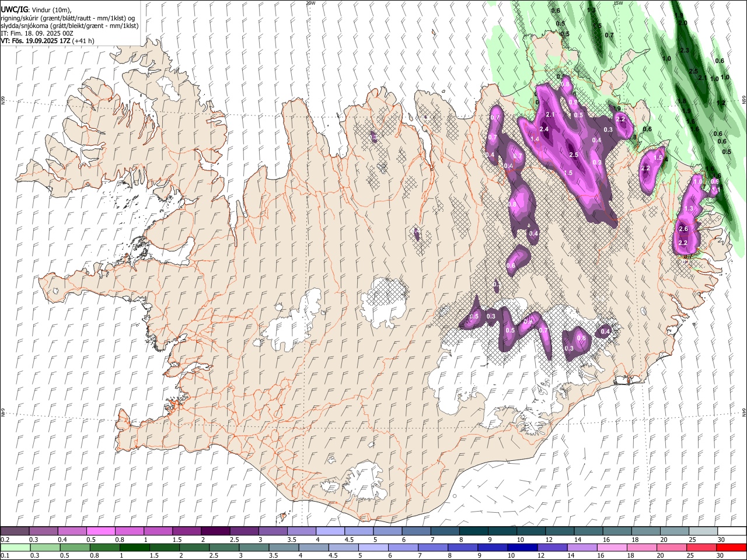
Task: Click the lower-row legend swatch labeled 2.5
Action: [224, 547]
